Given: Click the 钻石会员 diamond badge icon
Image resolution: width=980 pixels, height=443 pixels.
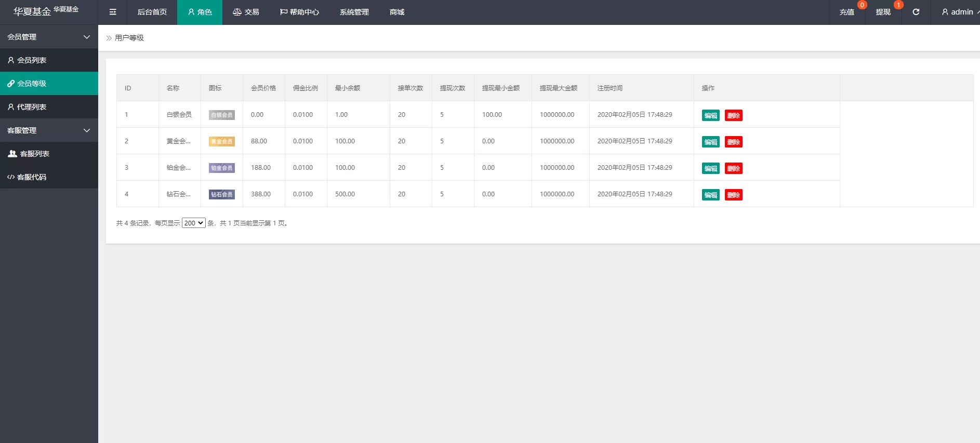Looking at the screenshot, I should coord(221,195).
